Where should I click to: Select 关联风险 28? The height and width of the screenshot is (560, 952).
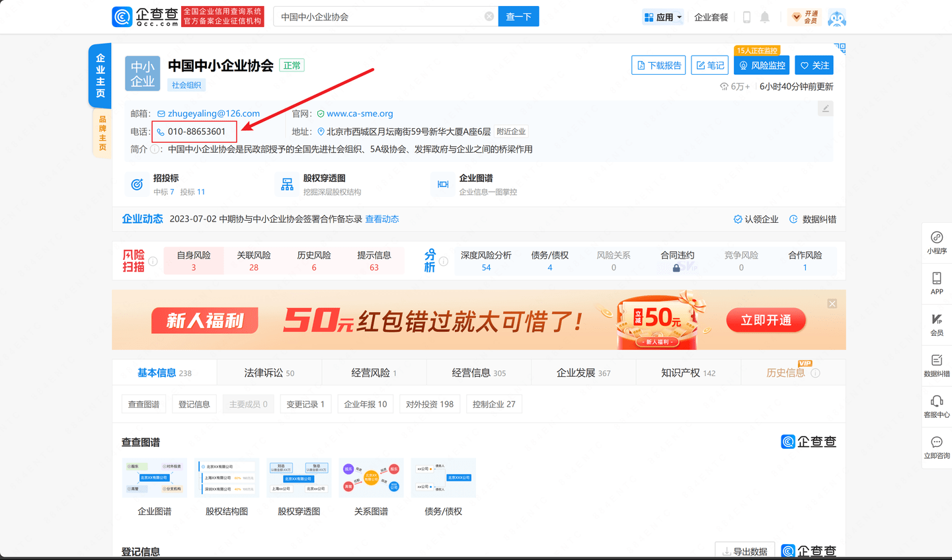coord(254,260)
